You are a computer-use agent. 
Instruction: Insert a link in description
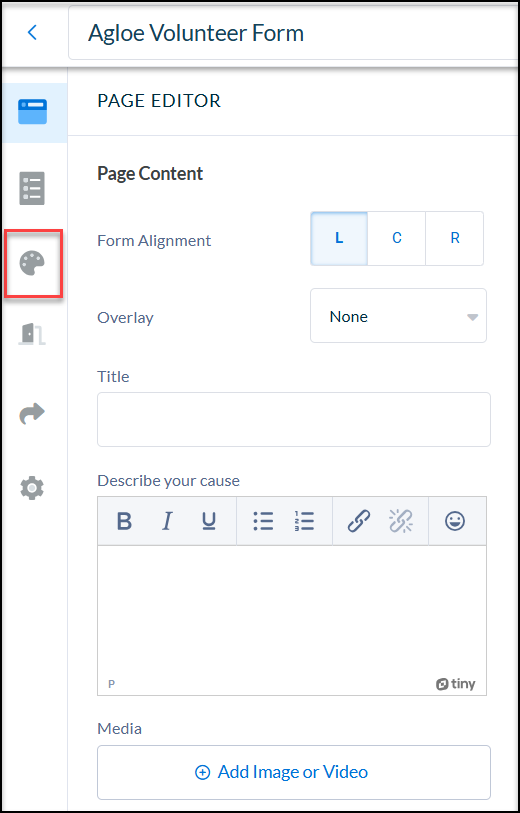pos(359,521)
